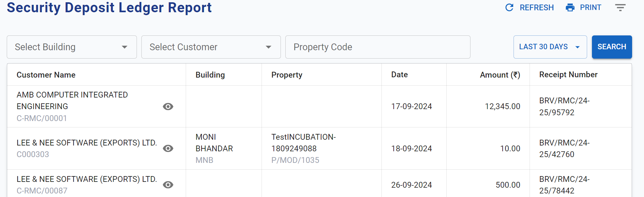View details eye for customer C000303
The image size is (644, 197).
tap(168, 148)
